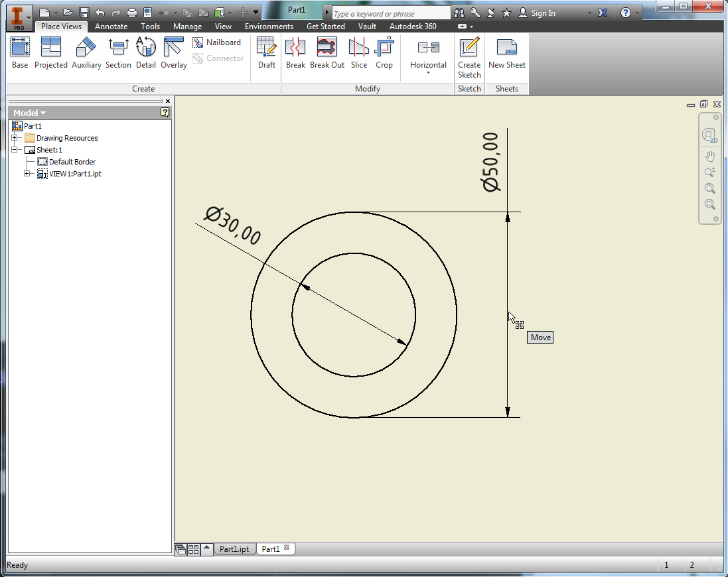This screenshot has width=728, height=577.
Task: Click the Model browser help icon
Action: pos(165,112)
